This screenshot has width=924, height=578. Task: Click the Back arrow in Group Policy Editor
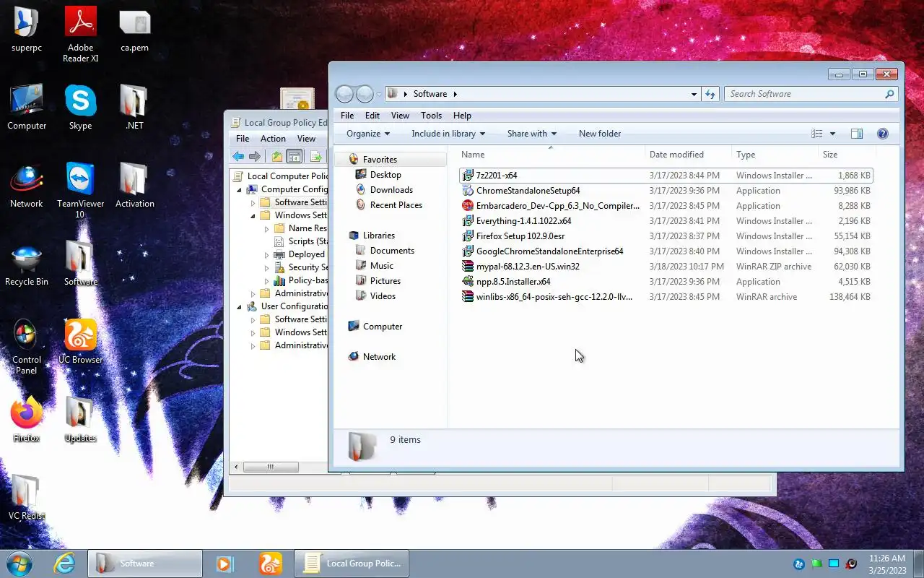pyautogui.click(x=238, y=156)
